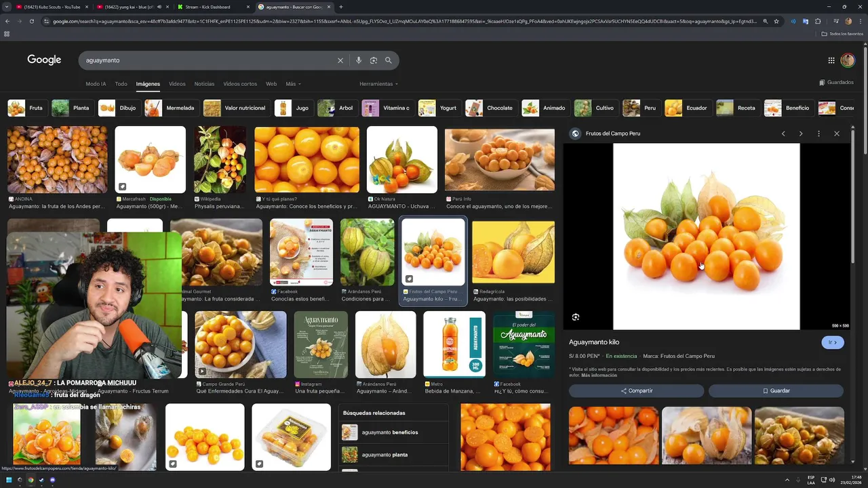This screenshot has height=488, width=868.
Task: Go back to the previous page
Action: tap(7, 21)
